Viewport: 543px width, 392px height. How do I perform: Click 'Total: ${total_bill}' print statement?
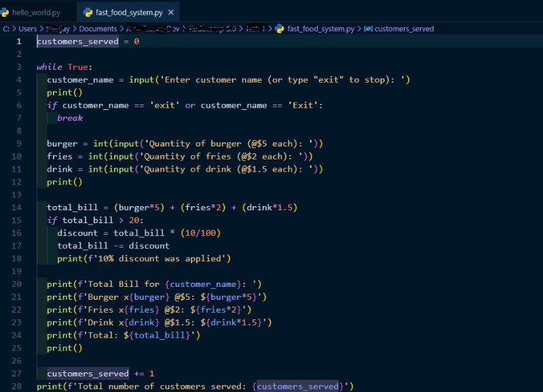124,336
